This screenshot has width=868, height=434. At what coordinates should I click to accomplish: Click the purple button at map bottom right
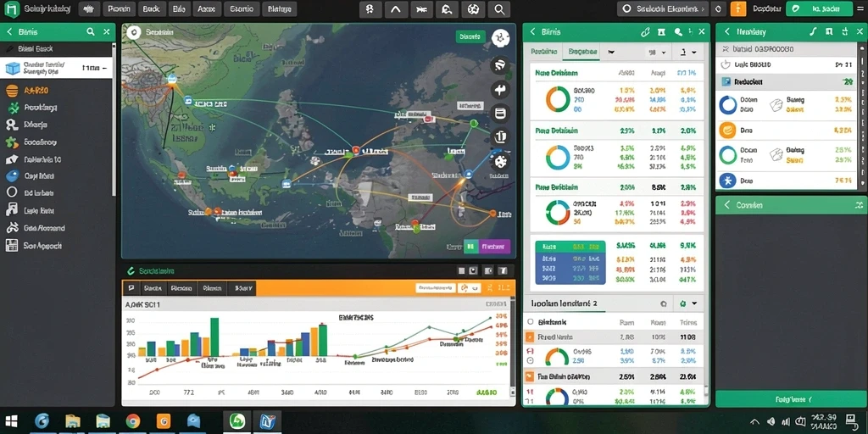coord(494,247)
